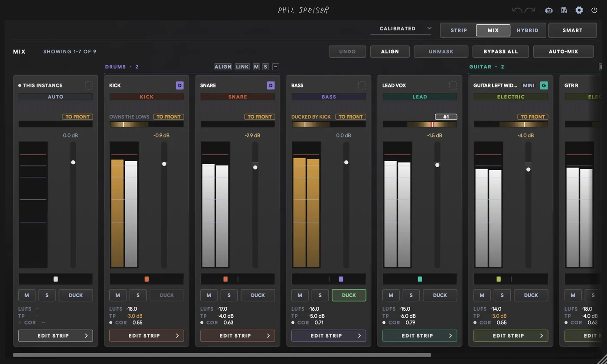
Task: Click the D group badge on Kick strip
Action: click(180, 85)
